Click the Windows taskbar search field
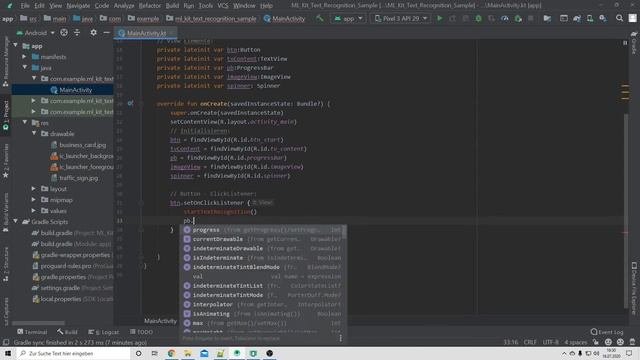Screen dimensions: 640x360 pyautogui.click(x=73, y=353)
